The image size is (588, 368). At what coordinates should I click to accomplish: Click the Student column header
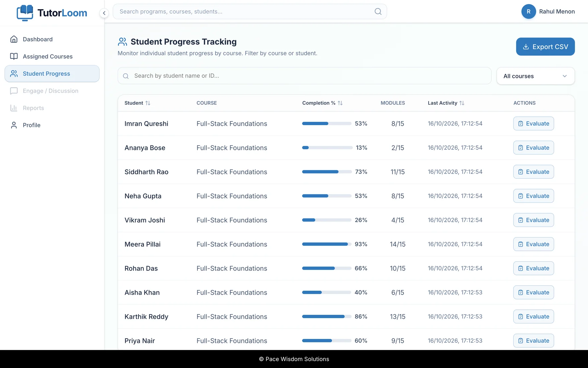click(137, 103)
